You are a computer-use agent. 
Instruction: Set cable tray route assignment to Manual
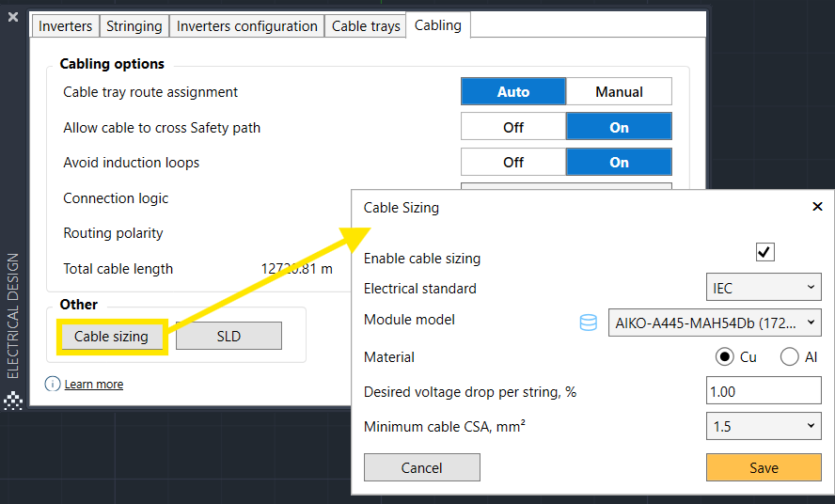pyautogui.click(x=619, y=91)
